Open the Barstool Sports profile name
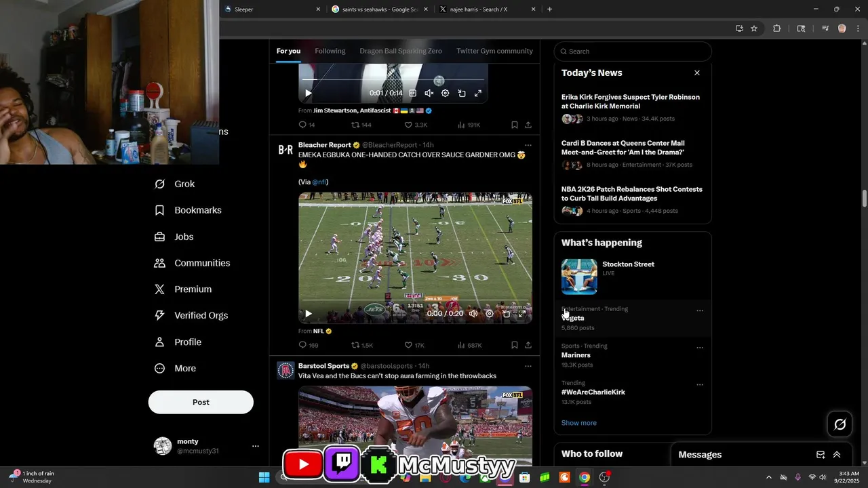 tap(323, 366)
